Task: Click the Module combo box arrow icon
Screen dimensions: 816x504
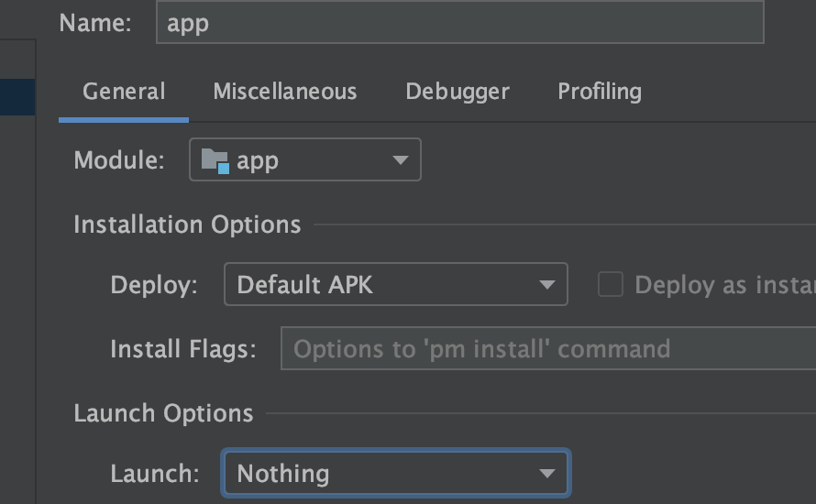Action: tap(400, 160)
